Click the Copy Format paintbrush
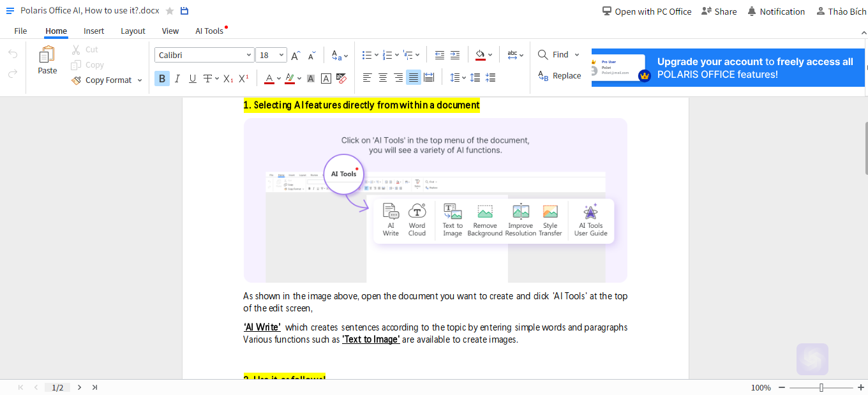 tap(76, 80)
